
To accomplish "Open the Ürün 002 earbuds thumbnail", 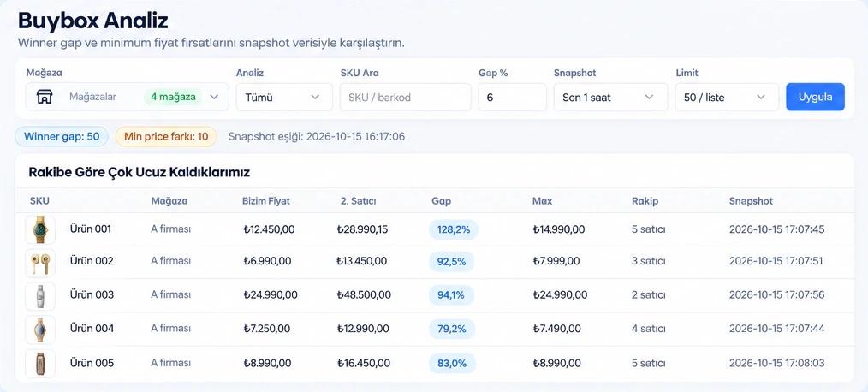I will click(x=40, y=263).
